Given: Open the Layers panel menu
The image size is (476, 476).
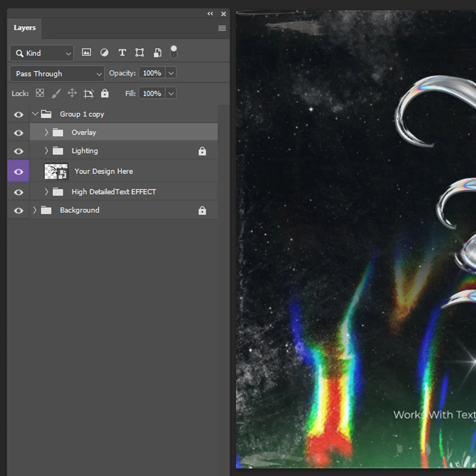Looking at the screenshot, I should point(222,28).
